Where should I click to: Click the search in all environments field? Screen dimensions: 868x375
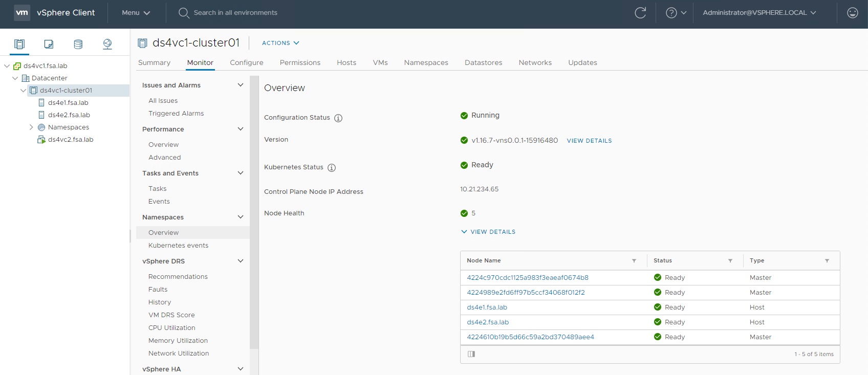click(x=235, y=13)
